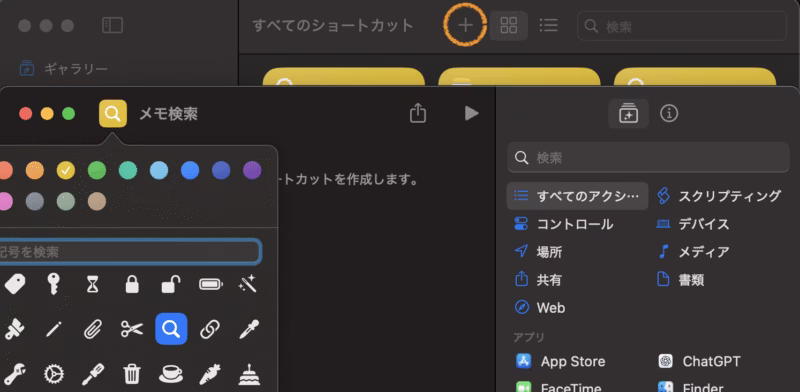The width and height of the screenshot is (800, 392).
Task: Open the Web category
Action: pos(540,308)
